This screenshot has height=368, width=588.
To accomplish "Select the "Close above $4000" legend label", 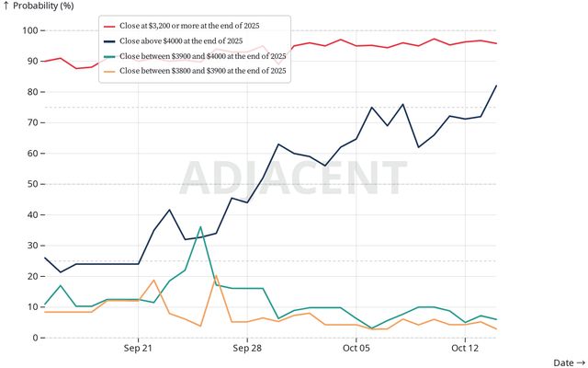I will click(181, 41).
